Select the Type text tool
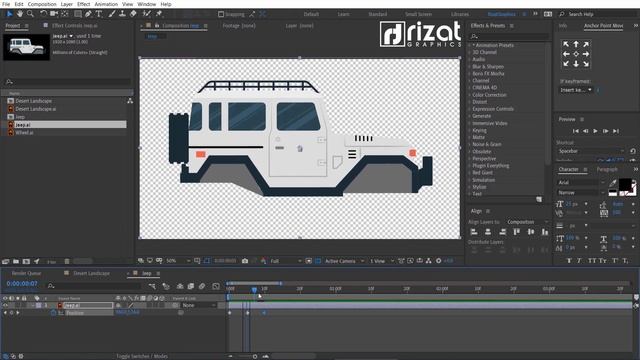Screen dimensions: 640x360 [x=99, y=14]
